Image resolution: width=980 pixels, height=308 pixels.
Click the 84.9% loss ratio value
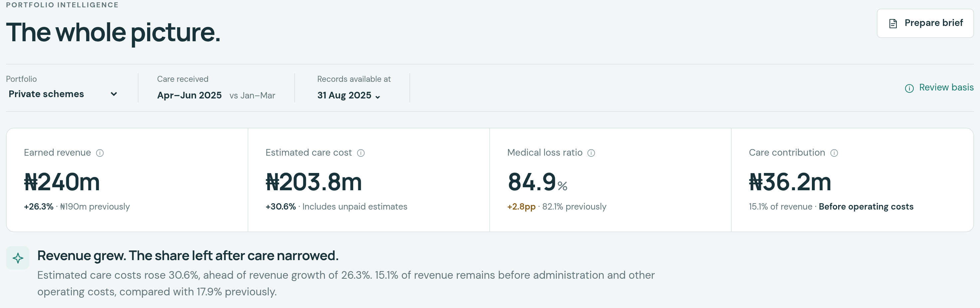537,182
